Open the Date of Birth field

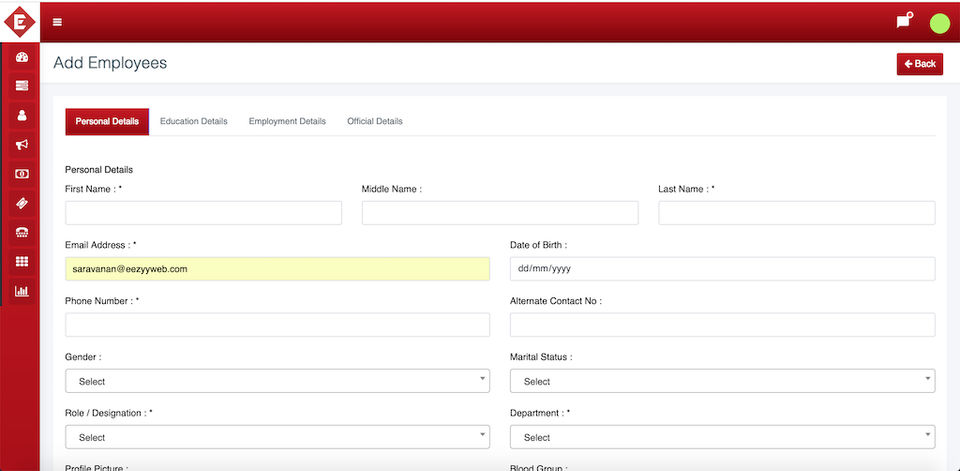coord(722,269)
